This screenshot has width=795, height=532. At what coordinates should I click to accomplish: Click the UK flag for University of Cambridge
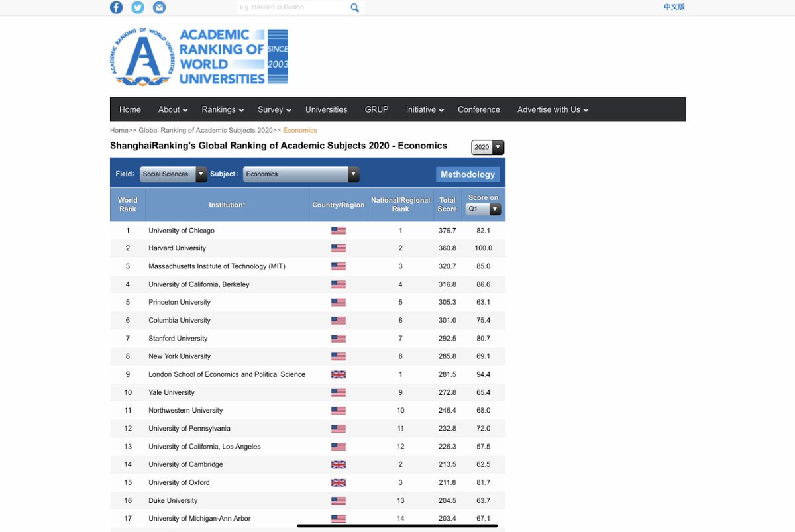point(339,464)
